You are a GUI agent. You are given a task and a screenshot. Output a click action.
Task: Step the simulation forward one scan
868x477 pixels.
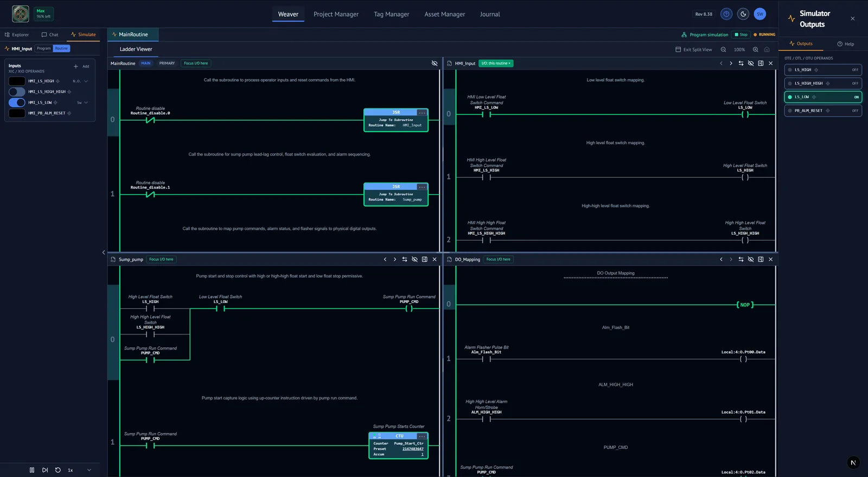[45, 470]
